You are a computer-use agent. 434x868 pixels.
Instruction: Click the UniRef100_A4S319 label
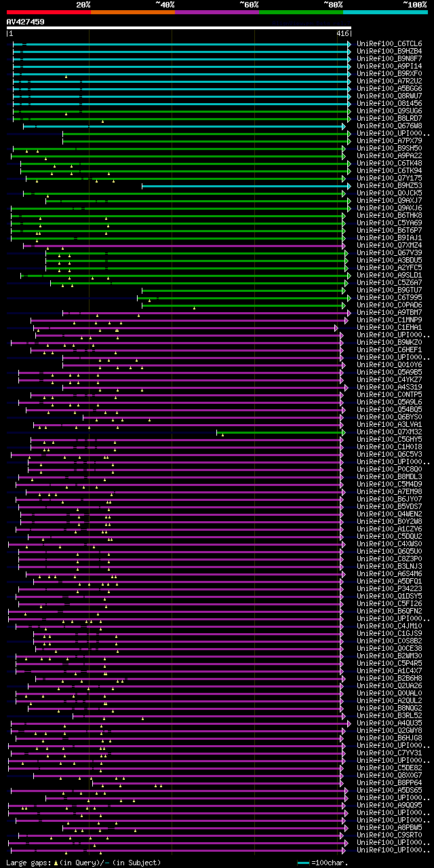[x=389, y=387]
